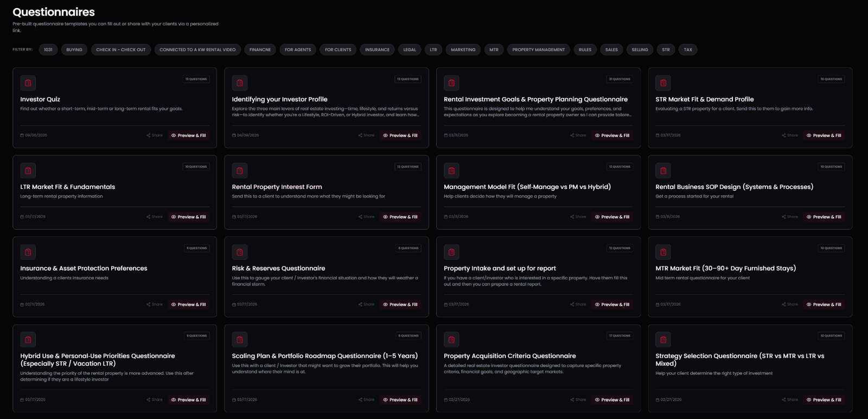The height and width of the screenshot is (419, 868).
Task: Click the LTR Market Fit & Fundamentals clipboard icon
Action: (28, 170)
